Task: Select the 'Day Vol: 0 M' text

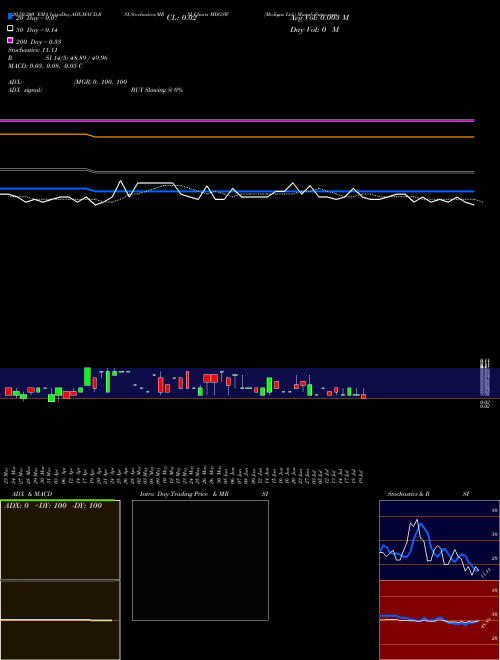Action: 314,30
